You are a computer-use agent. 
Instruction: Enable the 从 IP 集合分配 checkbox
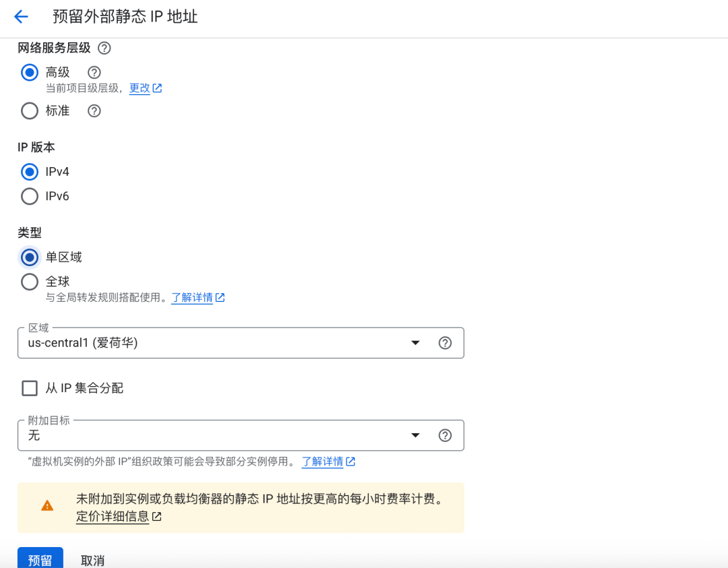(x=30, y=388)
